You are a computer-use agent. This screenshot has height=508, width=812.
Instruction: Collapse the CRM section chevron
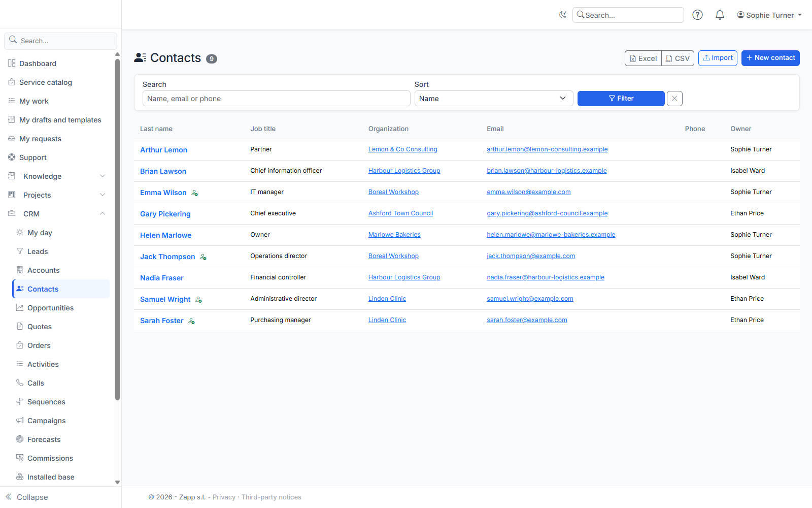pos(103,214)
